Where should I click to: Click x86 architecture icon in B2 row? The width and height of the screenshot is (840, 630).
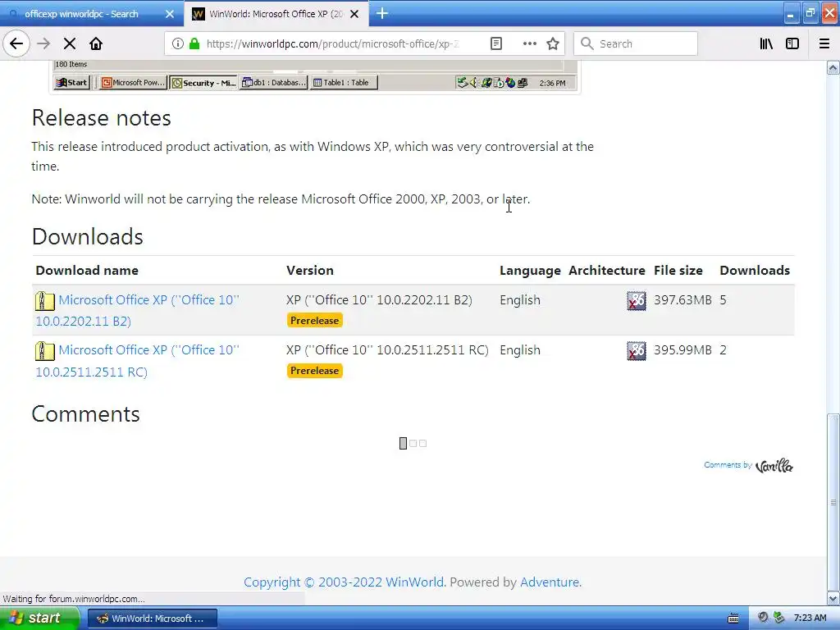click(x=637, y=300)
